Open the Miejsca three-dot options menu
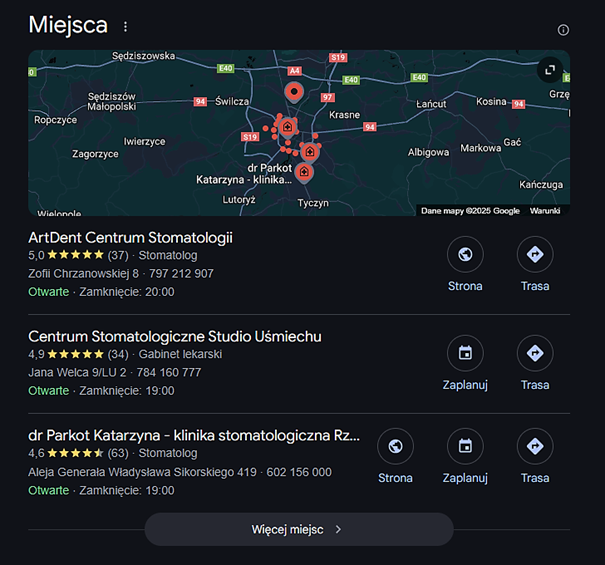This screenshot has width=605, height=565. pyautogui.click(x=125, y=27)
